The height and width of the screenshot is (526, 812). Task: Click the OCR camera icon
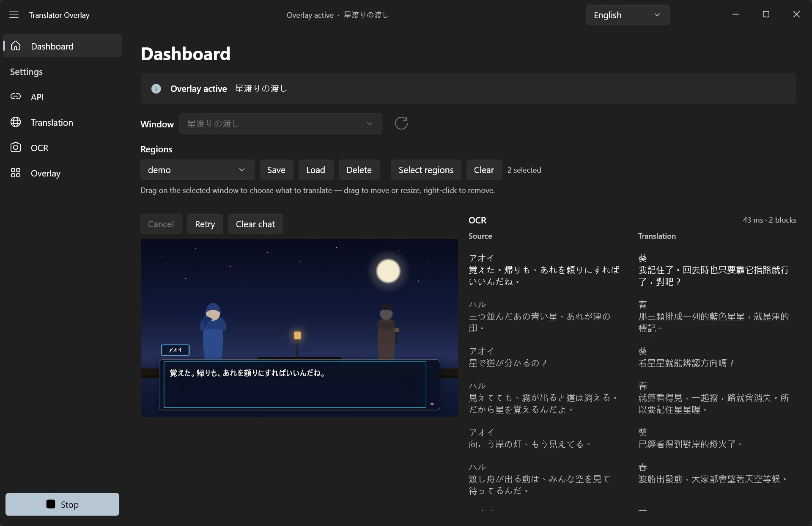click(x=16, y=147)
